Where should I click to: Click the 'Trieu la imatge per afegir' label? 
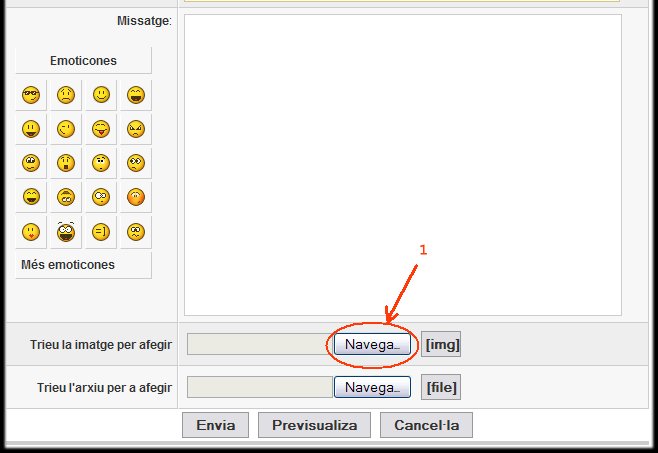pyautogui.click(x=101, y=345)
